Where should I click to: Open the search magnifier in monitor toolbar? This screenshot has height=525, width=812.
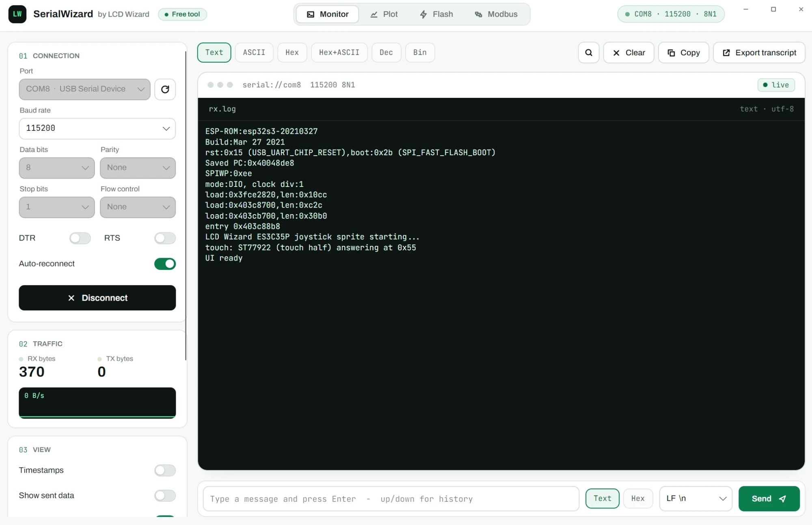(588, 52)
